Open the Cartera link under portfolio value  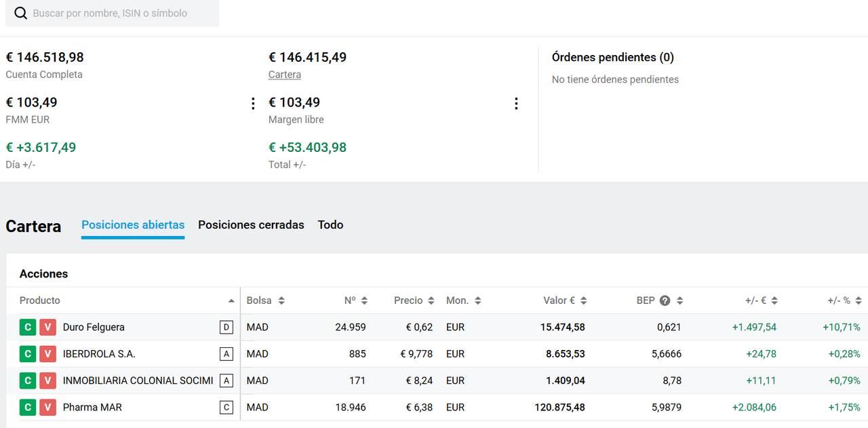coord(285,75)
